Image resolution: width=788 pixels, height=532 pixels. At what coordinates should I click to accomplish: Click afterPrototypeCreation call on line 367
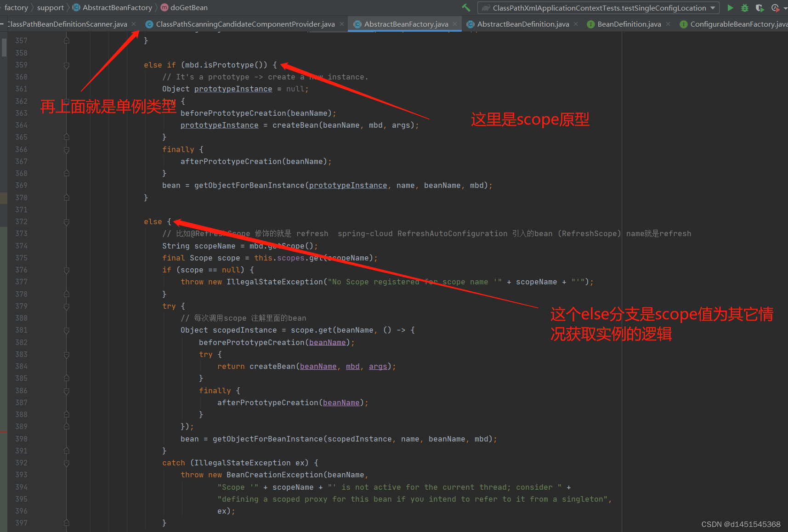click(x=231, y=162)
